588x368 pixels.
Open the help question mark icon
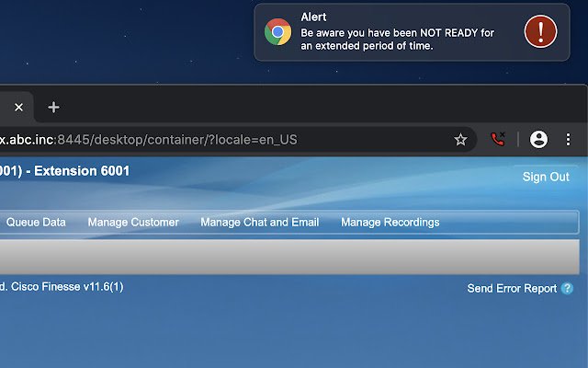point(567,288)
